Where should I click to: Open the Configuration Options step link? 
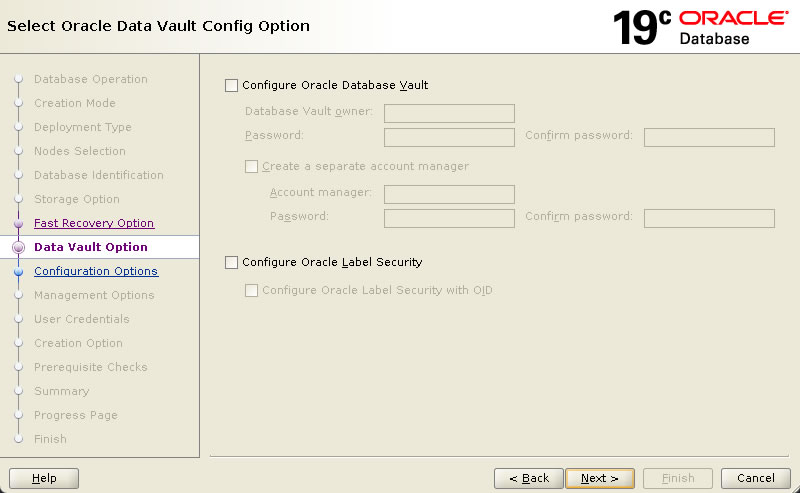coord(96,271)
